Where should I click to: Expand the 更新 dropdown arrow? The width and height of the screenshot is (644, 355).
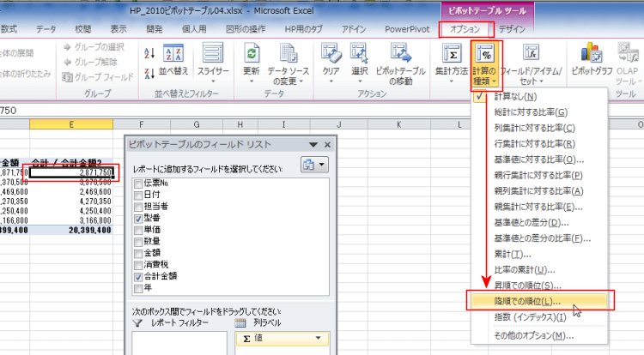pos(252,81)
